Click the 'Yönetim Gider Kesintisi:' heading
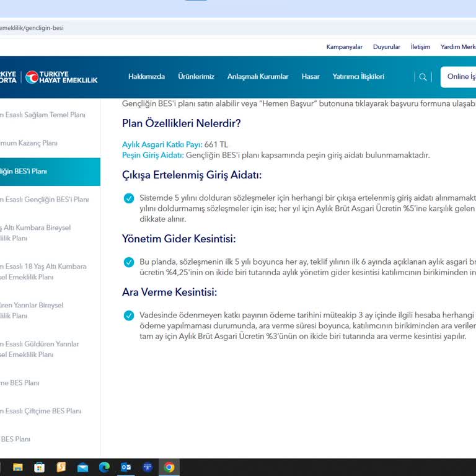 [178, 239]
